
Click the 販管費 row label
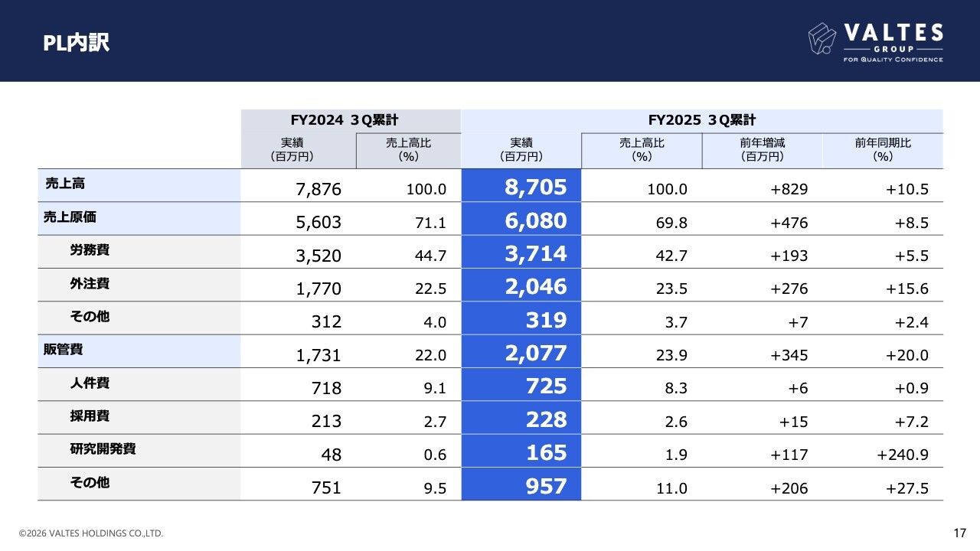click(x=63, y=350)
